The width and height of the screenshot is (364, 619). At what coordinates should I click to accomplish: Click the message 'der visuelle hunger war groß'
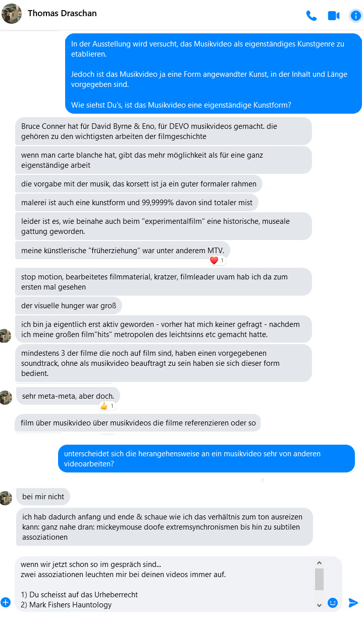pos(69,305)
